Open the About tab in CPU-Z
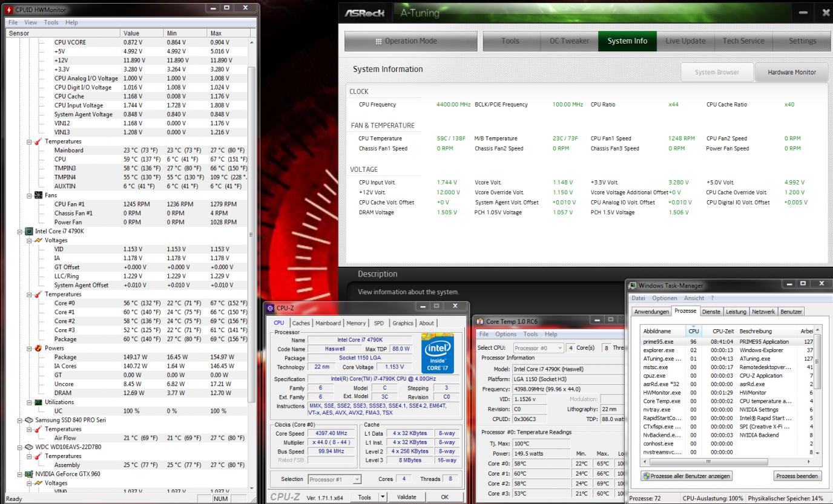This screenshot has height=504, width=833. click(x=426, y=323)
